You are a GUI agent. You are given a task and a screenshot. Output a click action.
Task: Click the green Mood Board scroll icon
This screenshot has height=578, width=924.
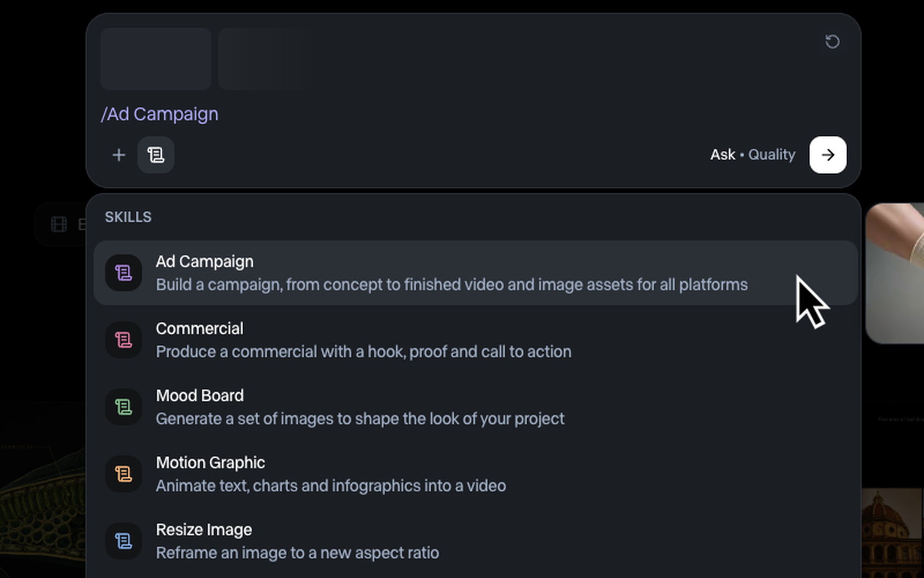click(x=124, y=407)
